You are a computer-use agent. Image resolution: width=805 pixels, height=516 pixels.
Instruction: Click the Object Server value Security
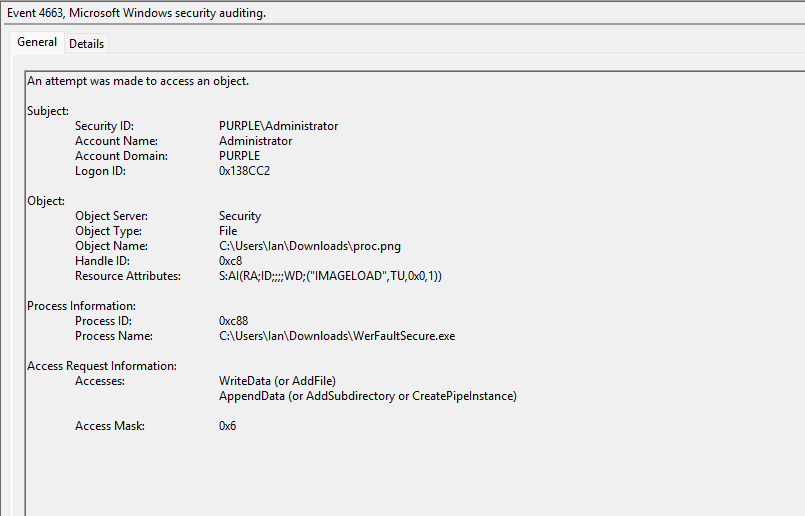click(240, 216)
